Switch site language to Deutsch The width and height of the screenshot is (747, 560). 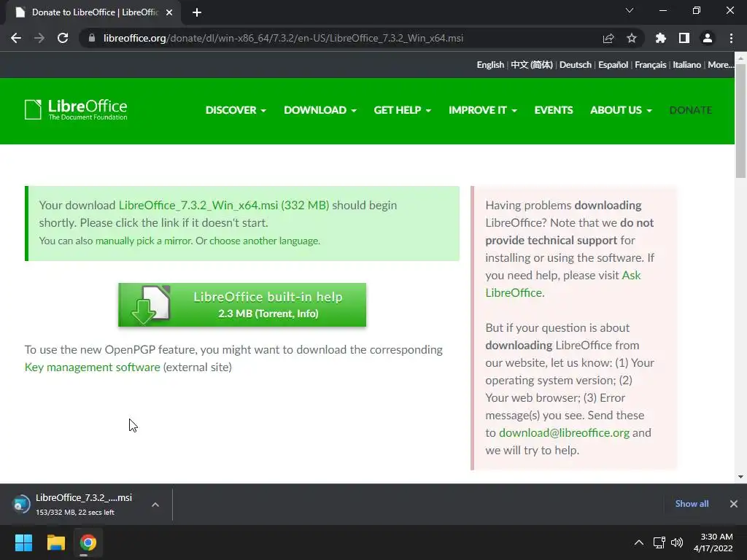point(576,65)
